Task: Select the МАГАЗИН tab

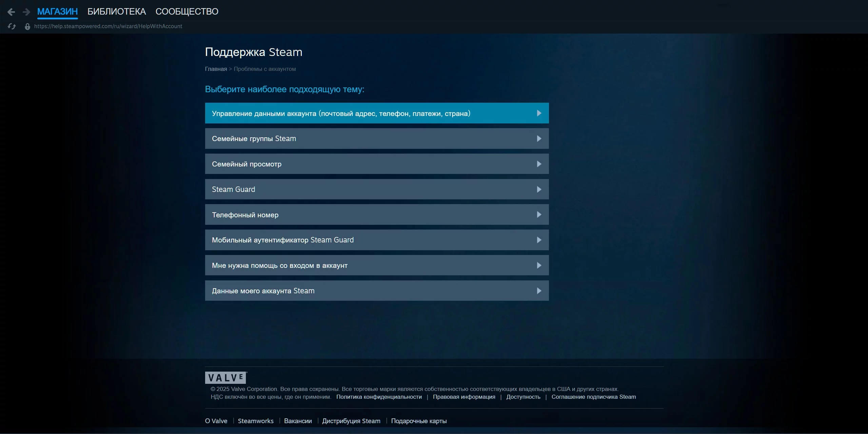Action: [x=57, y=12]
